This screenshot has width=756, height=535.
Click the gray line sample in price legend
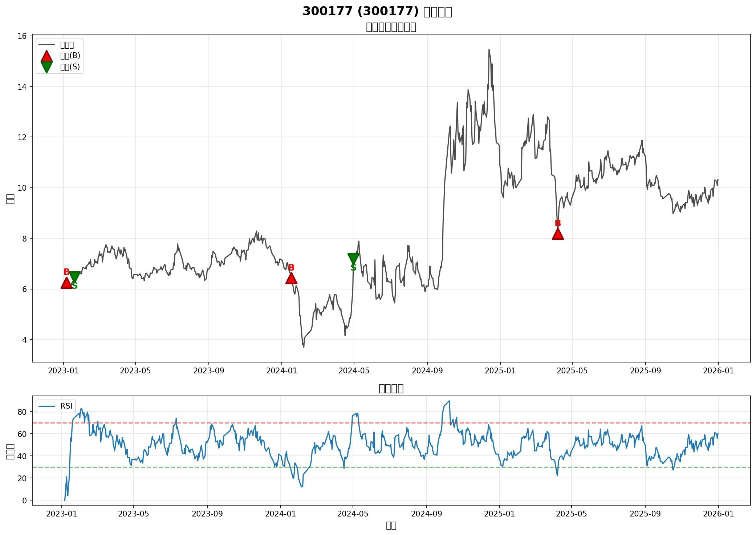tap(46, 45)
